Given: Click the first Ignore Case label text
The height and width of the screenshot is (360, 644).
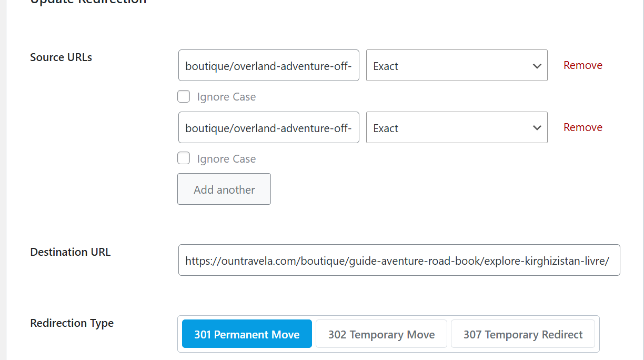Looking at the screenshot, I should (x=226, y=97).
